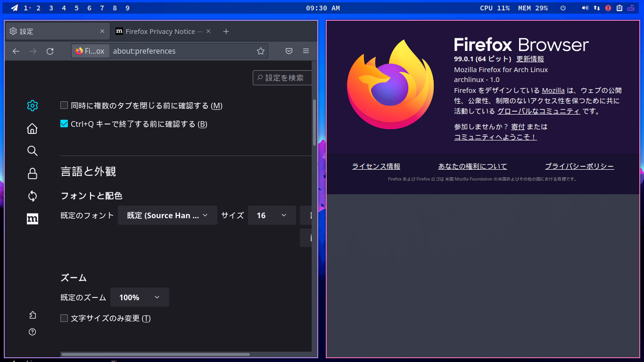The image size is (644, 362).
Task: Click the forward arrow button
Action: [33, 51]
